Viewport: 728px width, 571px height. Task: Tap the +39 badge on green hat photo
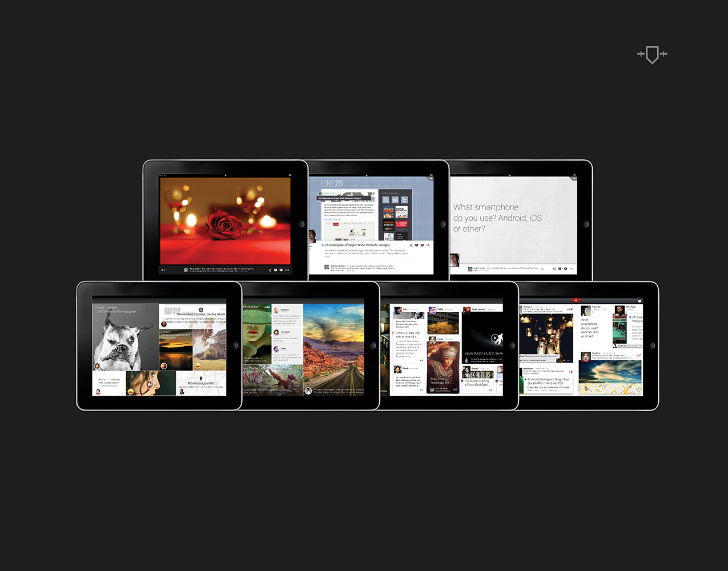tap(267, 307)
